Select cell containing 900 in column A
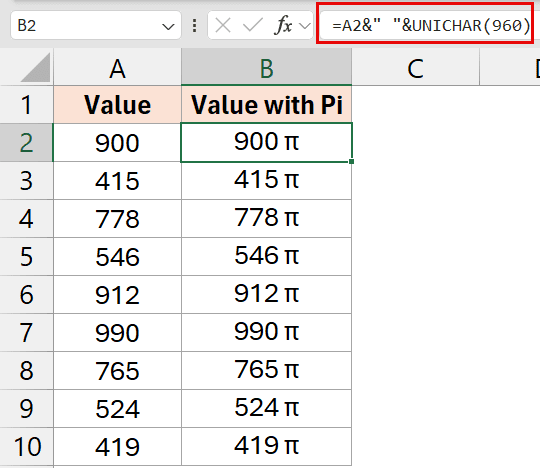This screenshot has height=468, width=540. point(117,143)
